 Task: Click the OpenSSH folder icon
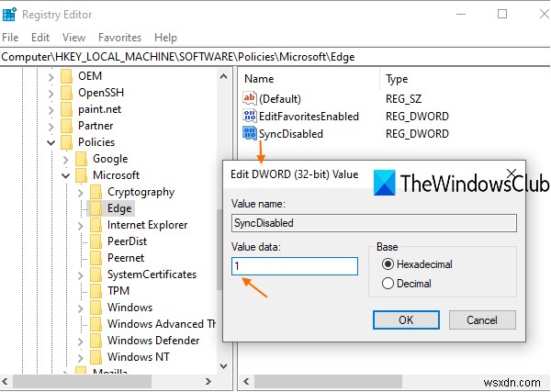66,93
